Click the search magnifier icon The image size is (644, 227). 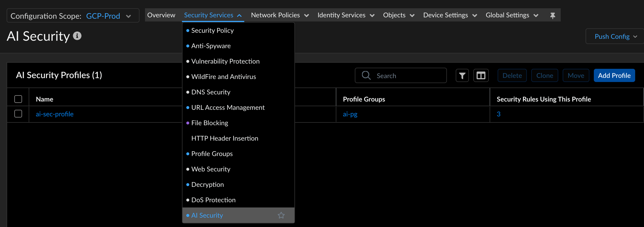[366, 75]
